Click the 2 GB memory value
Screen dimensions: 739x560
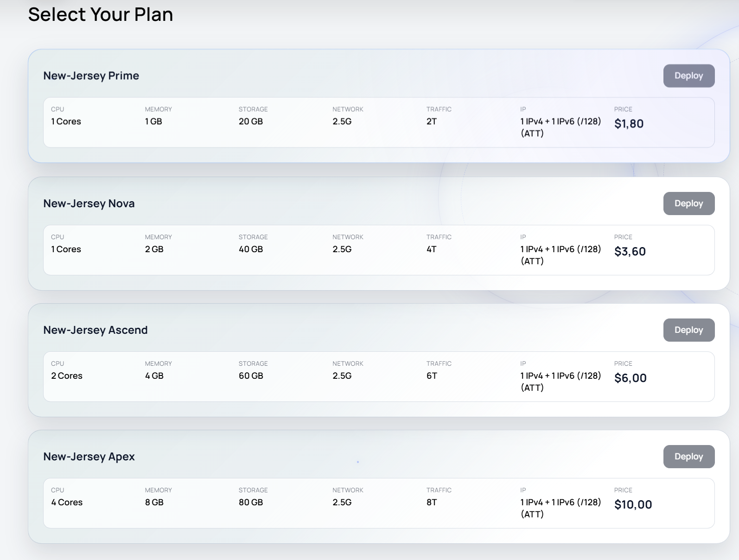point(154,249)
